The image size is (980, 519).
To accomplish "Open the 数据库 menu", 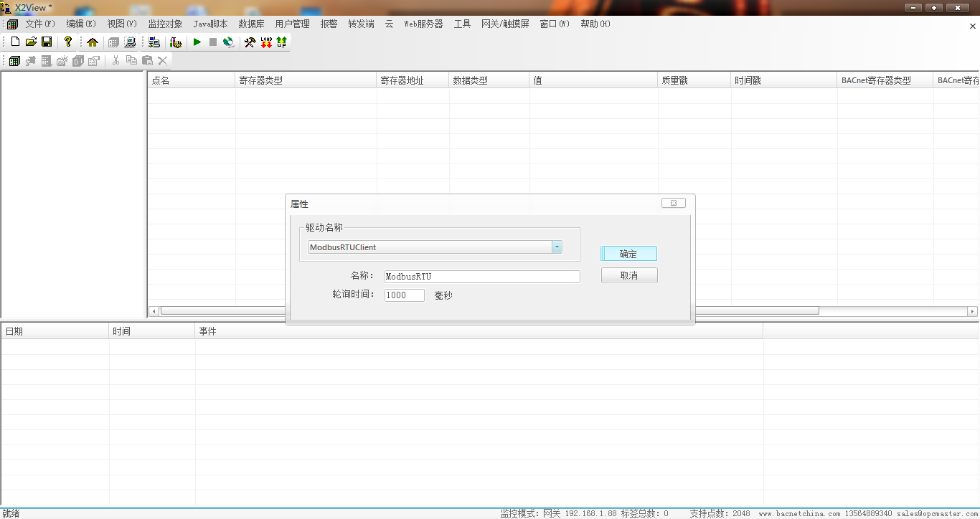I will [x=251, y=24].
